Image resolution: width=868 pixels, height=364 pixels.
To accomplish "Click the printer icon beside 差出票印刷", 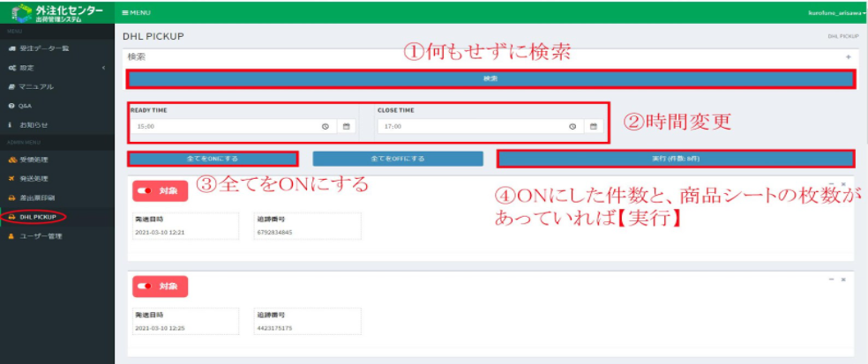I will point(11,197).
